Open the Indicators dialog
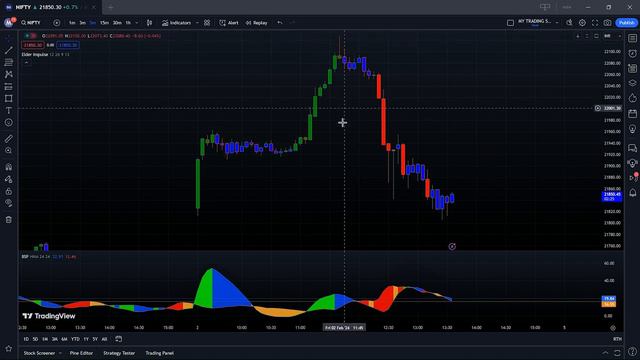The image size is (640, 360). (176, 23)
